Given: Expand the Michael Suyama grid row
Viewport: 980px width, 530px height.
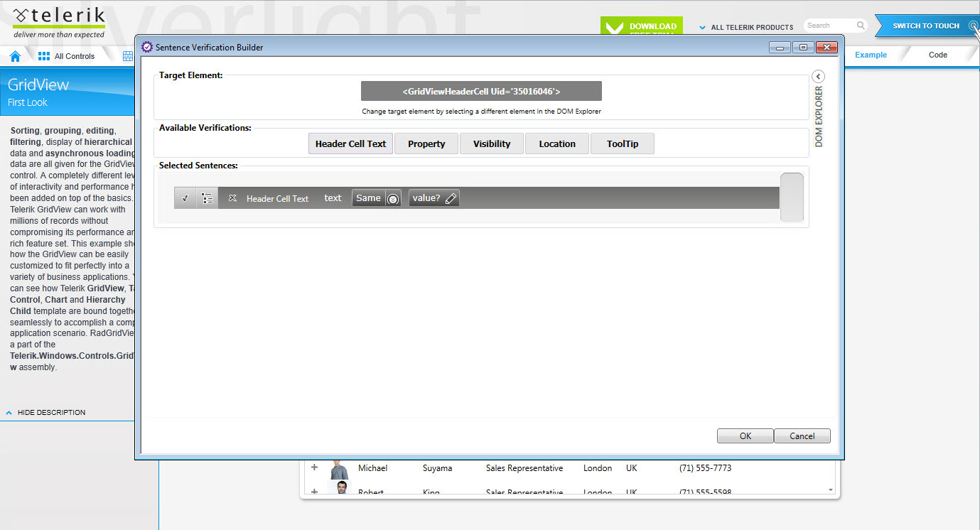Looking at the screenshot, I should [x=314, y=467].
